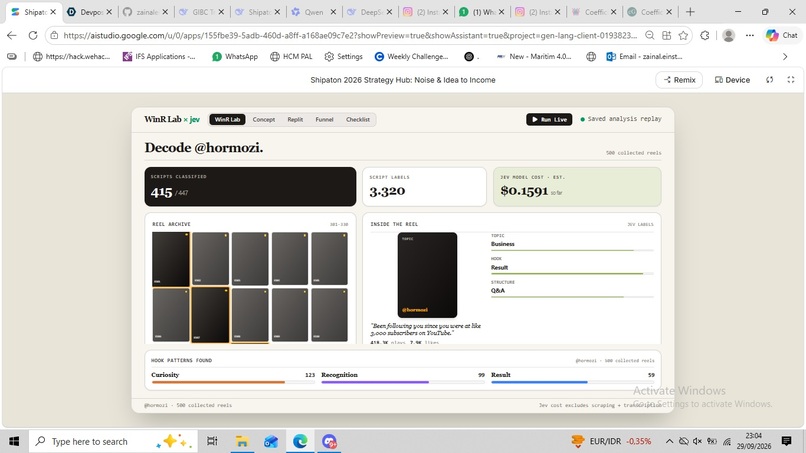Open a new browser tab with plus
Image resolution: width=806 pixels, height=453 pixels.
tap(690, 12)
